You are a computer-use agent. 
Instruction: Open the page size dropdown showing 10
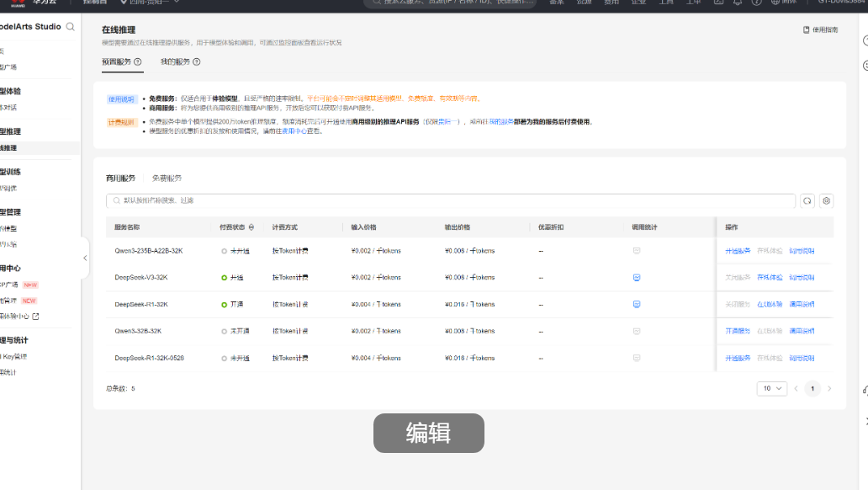click(771, 388)
